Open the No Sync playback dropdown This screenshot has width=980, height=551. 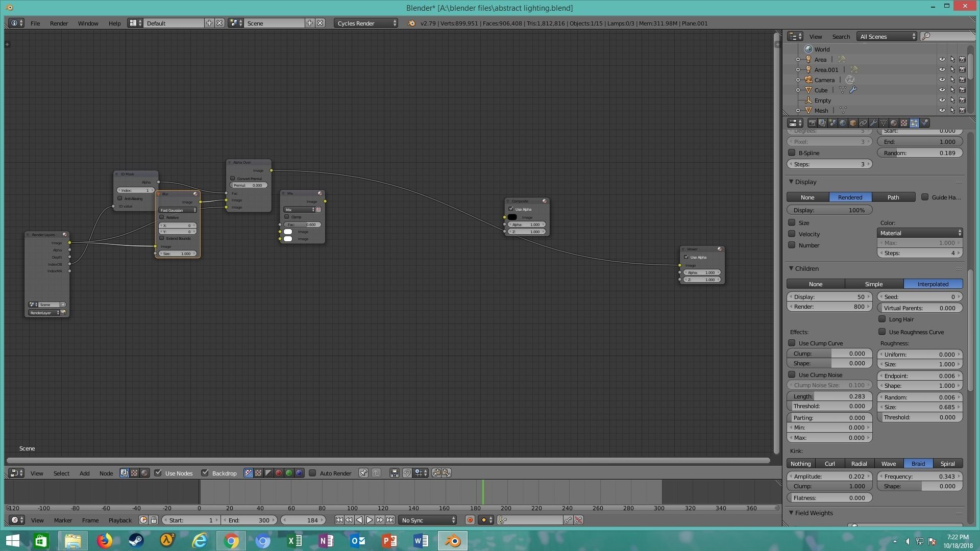tap(428, 520)
